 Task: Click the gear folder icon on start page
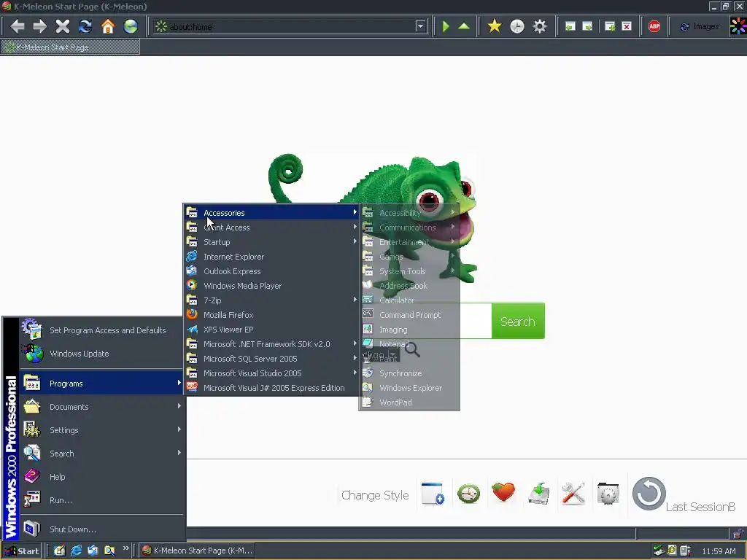click(608, 494)
